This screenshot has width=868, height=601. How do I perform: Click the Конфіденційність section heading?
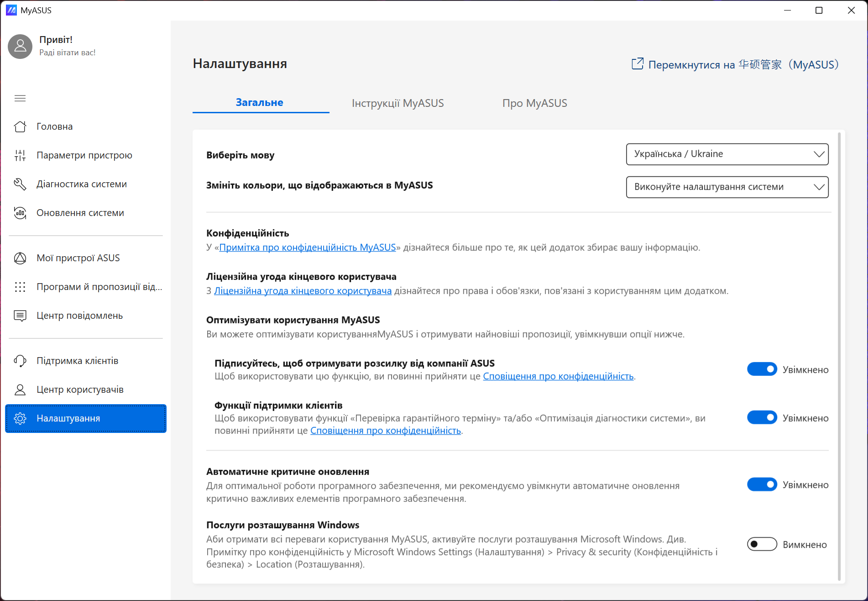coord(247,233)
